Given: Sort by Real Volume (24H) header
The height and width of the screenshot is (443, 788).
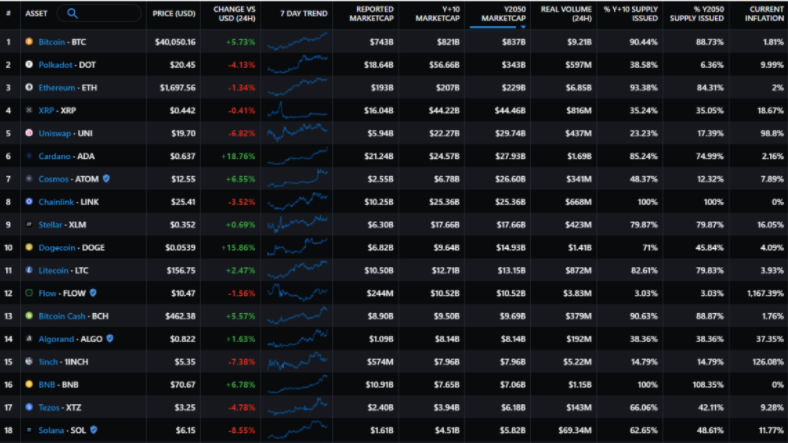Looking at the screenshot, I should (x=566, y=14).
